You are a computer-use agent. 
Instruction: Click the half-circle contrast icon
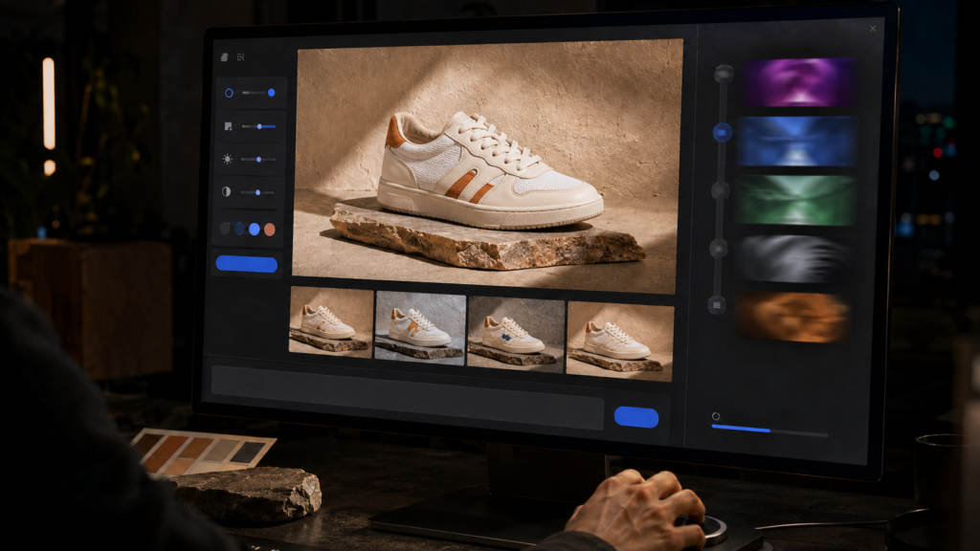(226, 191)
